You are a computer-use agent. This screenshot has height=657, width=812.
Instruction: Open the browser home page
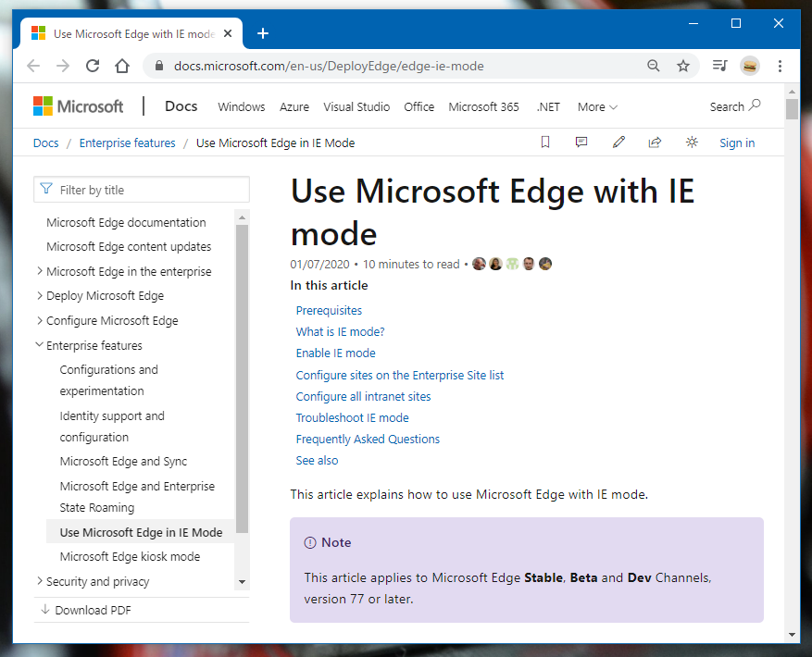coord(122,67)
